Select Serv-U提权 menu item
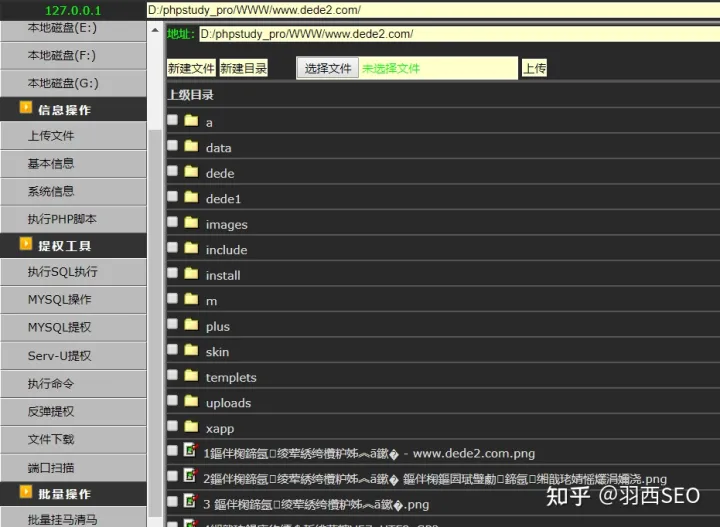 pyautogui.click(x=73, y=356)
